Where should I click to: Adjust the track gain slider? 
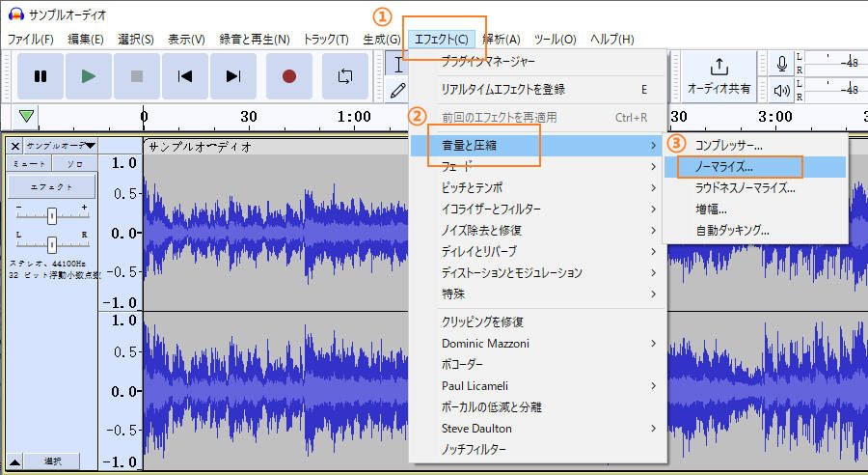click(x=51, y=215)
